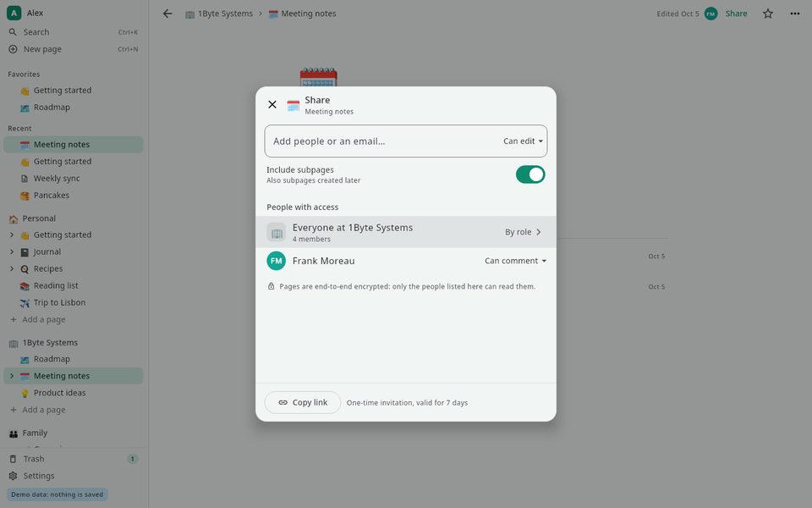Click the magnifier icon beside Recipes
The image size is (812, 508).
pyautogui.click(x=25, y=269)
